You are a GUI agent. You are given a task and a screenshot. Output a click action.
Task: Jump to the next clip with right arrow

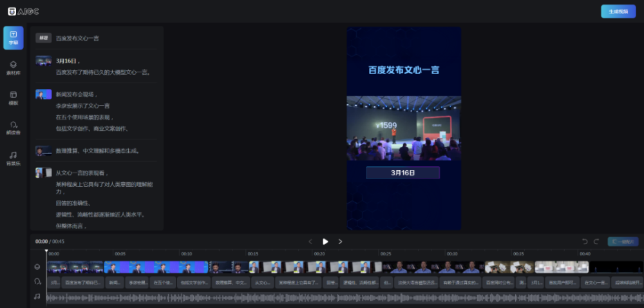pos(340,242)
